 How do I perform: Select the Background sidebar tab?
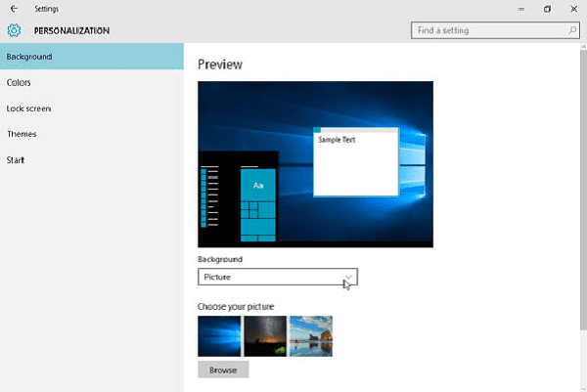coord(92,57)
